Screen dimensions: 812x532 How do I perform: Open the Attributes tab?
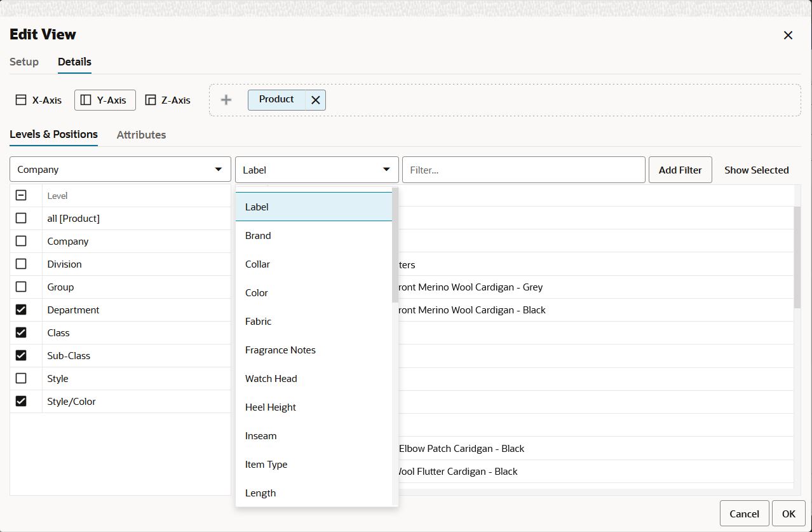click(141, 135)
